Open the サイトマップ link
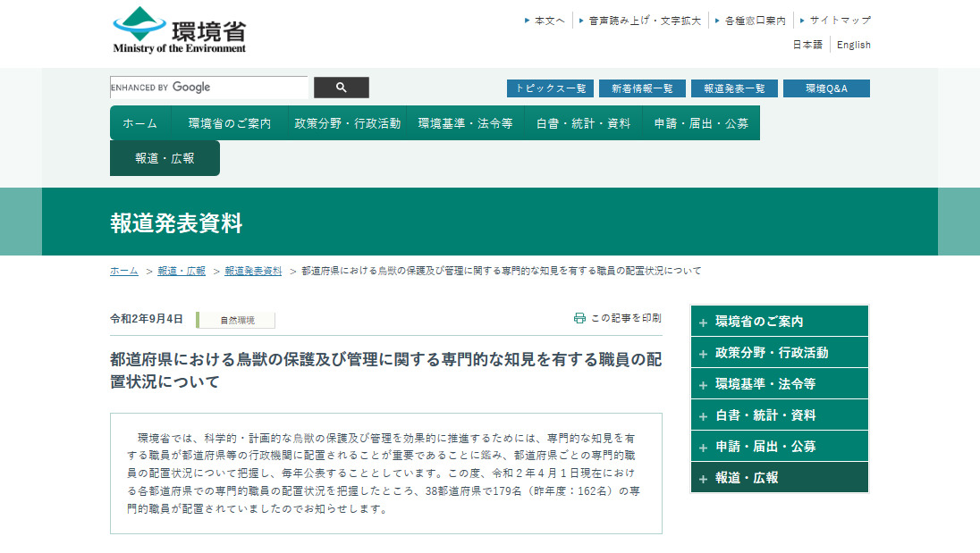 click(x=840, y=20)
